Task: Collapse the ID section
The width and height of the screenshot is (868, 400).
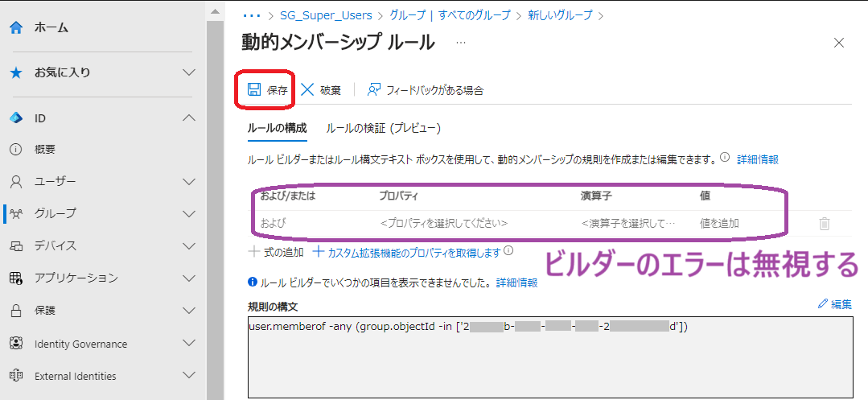Action: (x=189, y=118)
